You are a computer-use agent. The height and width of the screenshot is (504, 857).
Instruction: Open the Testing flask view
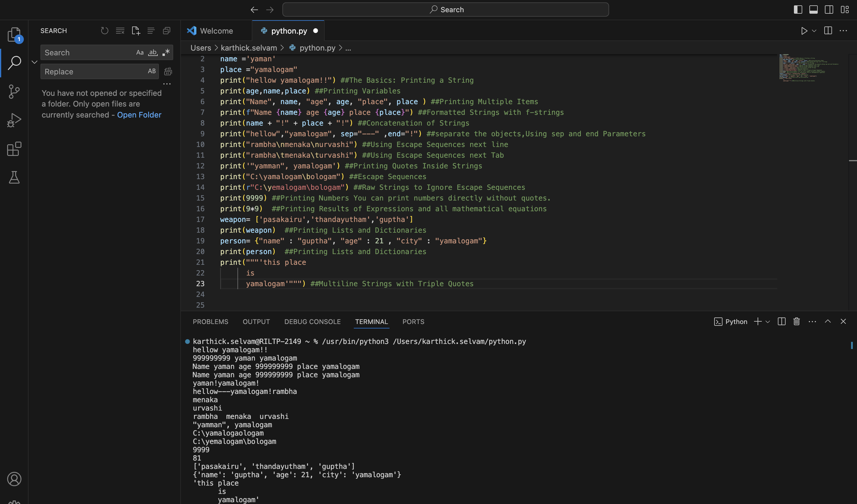[x=14, y=177]
